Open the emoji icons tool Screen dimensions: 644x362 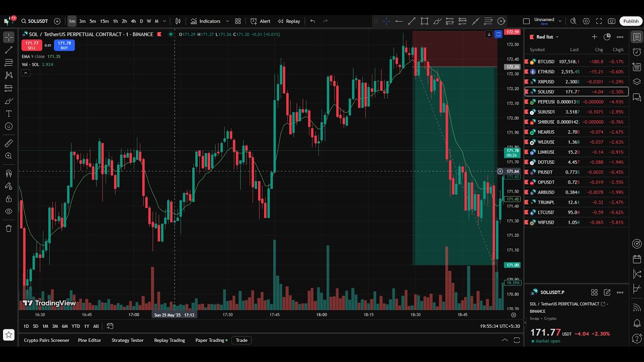coord(9,126)
